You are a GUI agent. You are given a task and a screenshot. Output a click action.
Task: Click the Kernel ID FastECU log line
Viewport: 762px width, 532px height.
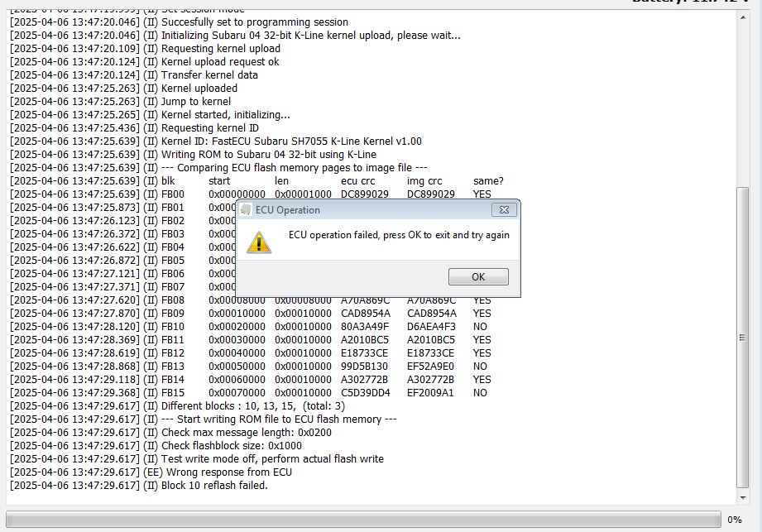[x=291, y=141]
